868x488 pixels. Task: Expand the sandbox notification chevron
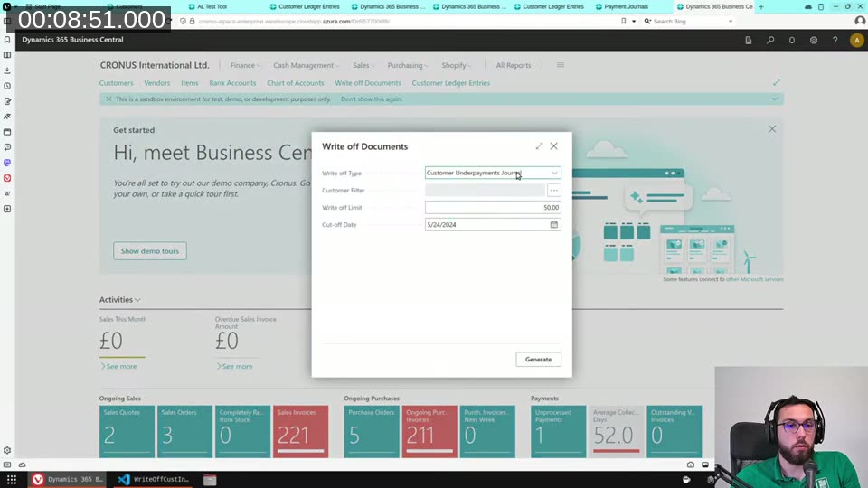point(775,99)
